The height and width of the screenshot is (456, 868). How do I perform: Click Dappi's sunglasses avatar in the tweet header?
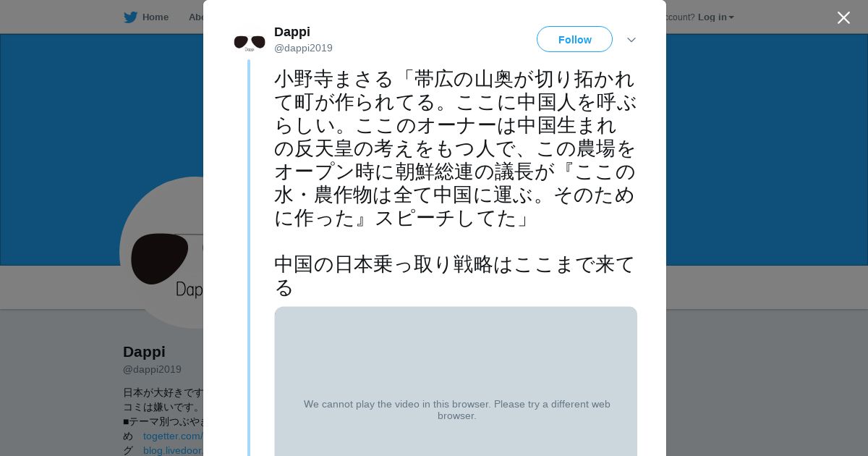[x=250, y=42]
